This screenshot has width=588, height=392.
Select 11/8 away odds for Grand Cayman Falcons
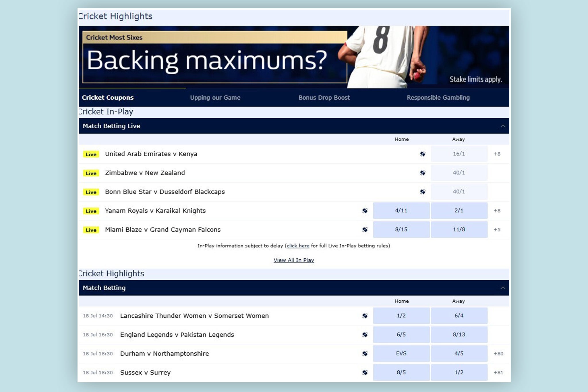pyautogui.click(x=459, y=230)
